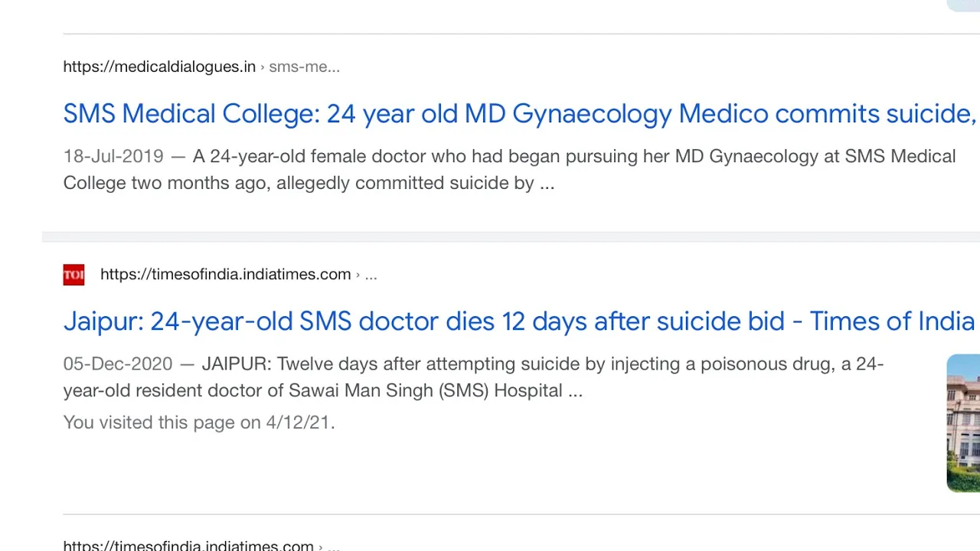Screen dimensions: 980x551
Task: Click the 18-Jul-2019 result date
Action: (x=113, y=156)
